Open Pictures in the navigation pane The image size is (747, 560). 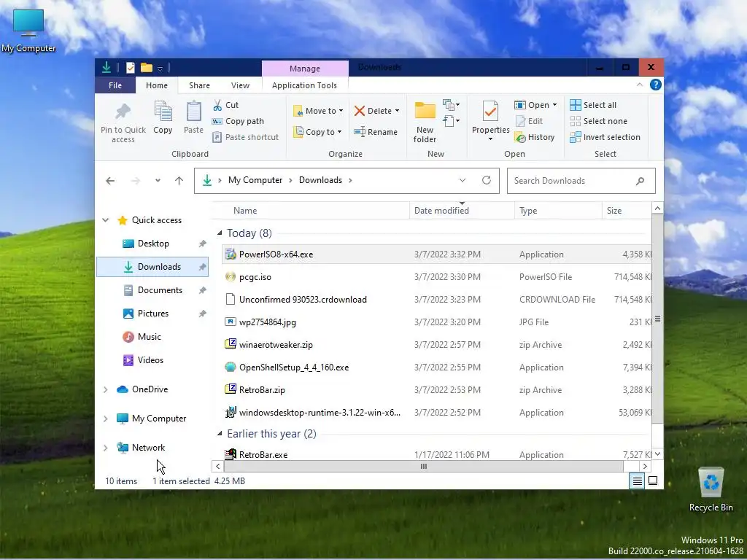[x=153, y=314]
